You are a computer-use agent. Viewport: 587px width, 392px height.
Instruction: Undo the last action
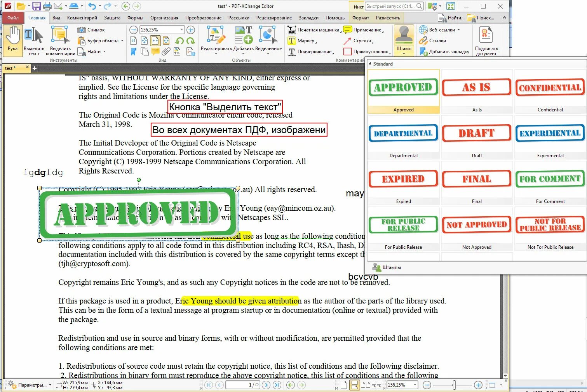[x=92, y=6]
